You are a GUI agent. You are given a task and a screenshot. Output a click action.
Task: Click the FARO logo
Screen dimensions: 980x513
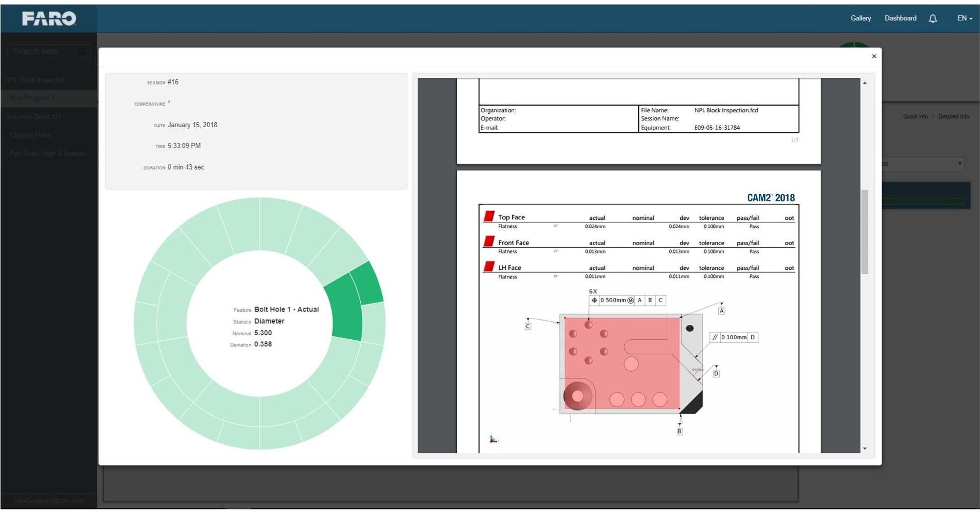[49, 18]
